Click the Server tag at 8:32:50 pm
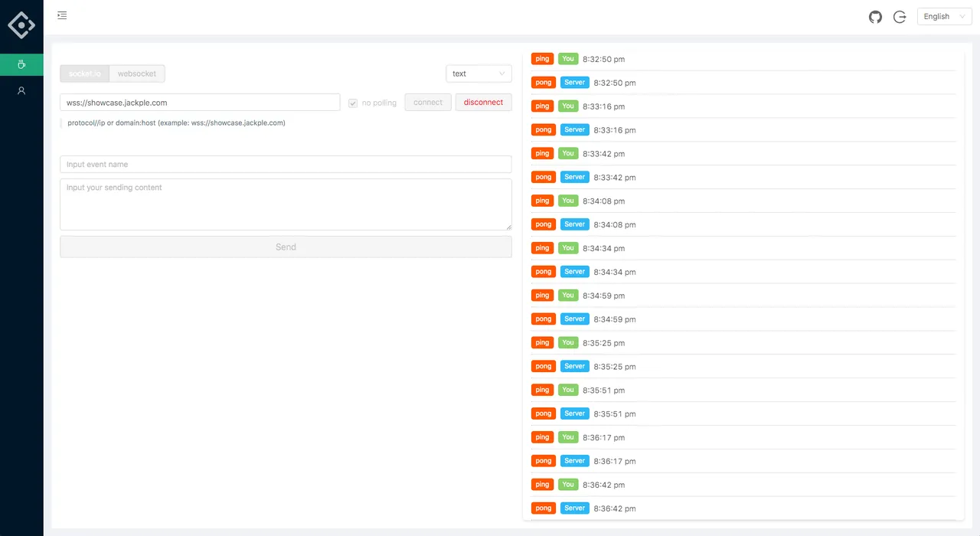Viewport: 980px width, 536px height. pos(575,83)
